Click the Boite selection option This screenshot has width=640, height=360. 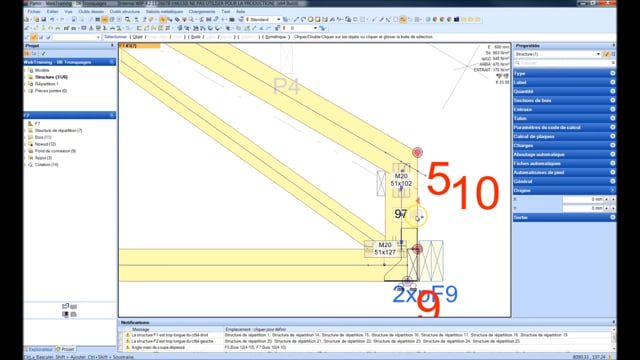pyautogui.click(x=196, y=37)
